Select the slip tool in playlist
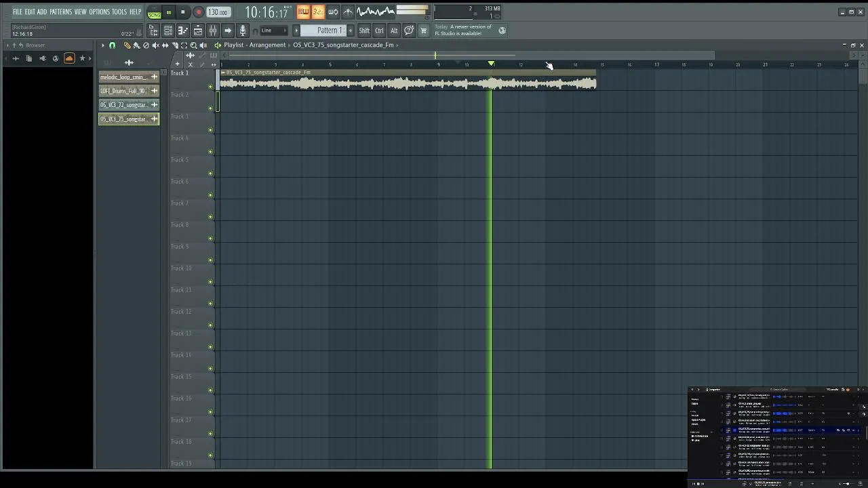Image resolution: width=868 pixels, height=488 pixels. pos(165,45)
